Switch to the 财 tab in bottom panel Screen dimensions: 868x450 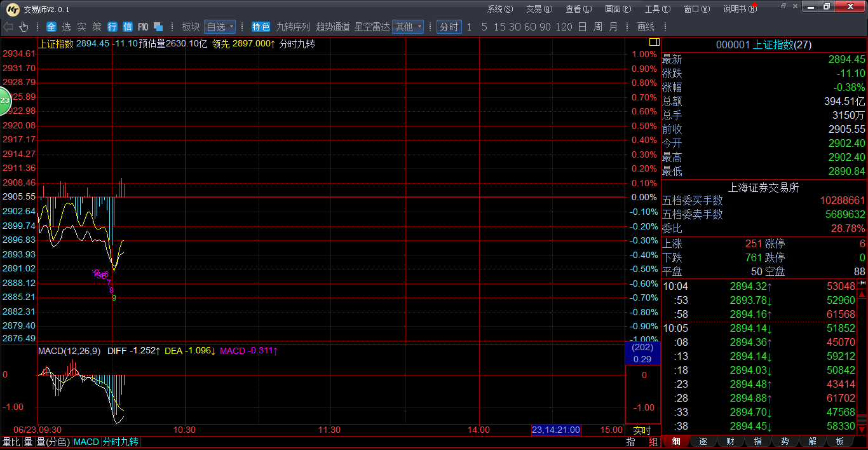pos(730,442)
